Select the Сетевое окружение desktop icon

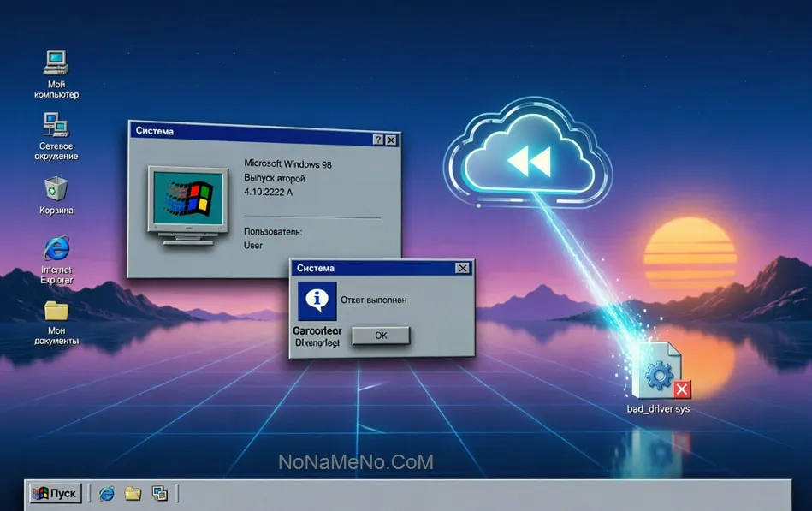(x=56, y=136)
